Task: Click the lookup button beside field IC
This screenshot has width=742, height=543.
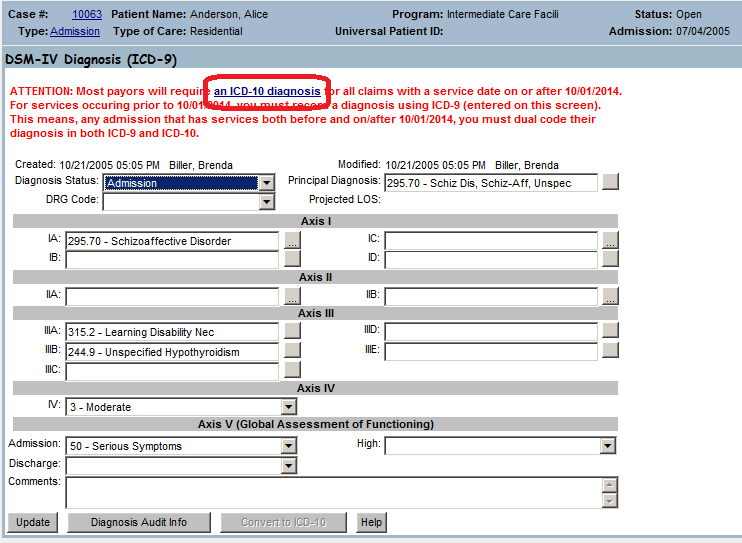Action: tap(610, 241)
